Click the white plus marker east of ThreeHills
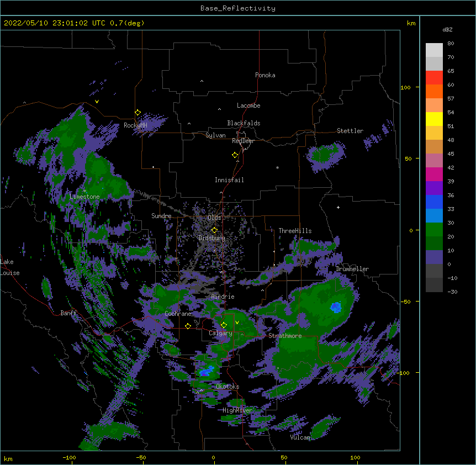Screen dimensions: 476x465 338,207
